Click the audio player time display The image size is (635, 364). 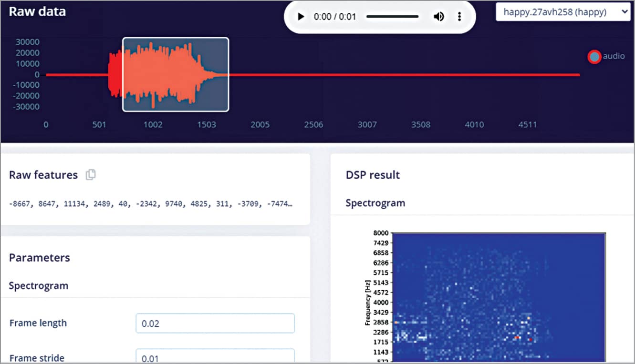(x=335, y=17)
